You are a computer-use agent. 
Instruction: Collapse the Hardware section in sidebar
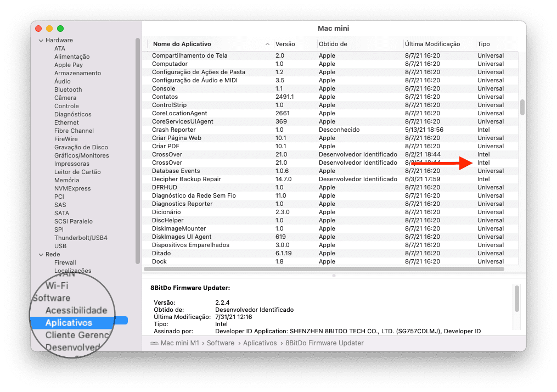click(41, 41)
